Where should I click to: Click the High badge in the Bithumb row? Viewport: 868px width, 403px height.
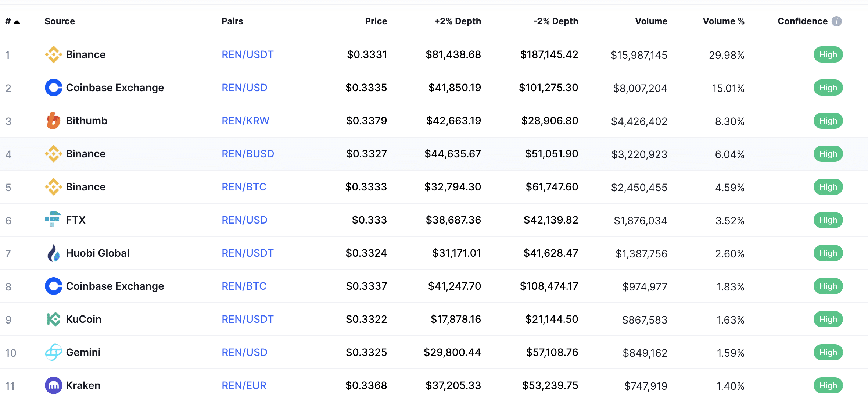click(x=828, y=121)
